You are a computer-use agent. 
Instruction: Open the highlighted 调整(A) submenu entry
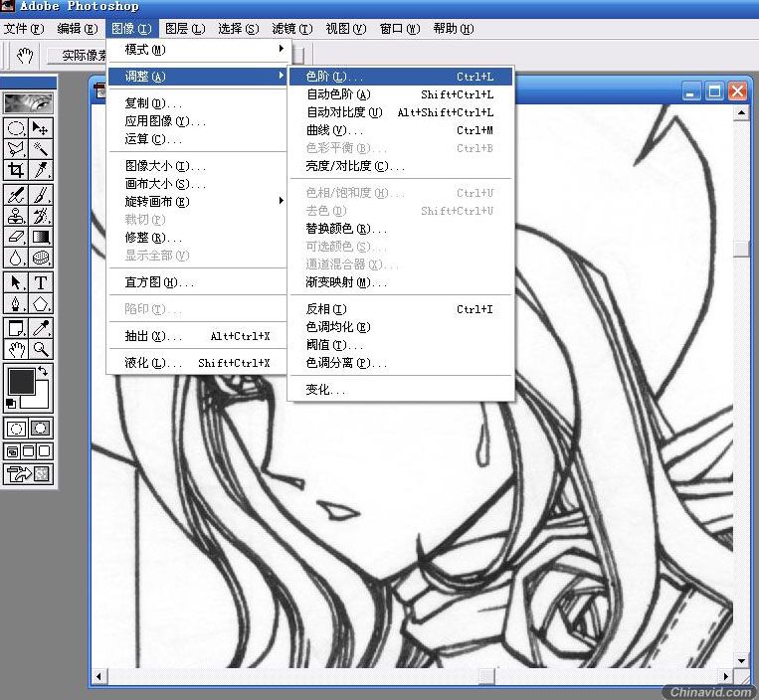197,77
